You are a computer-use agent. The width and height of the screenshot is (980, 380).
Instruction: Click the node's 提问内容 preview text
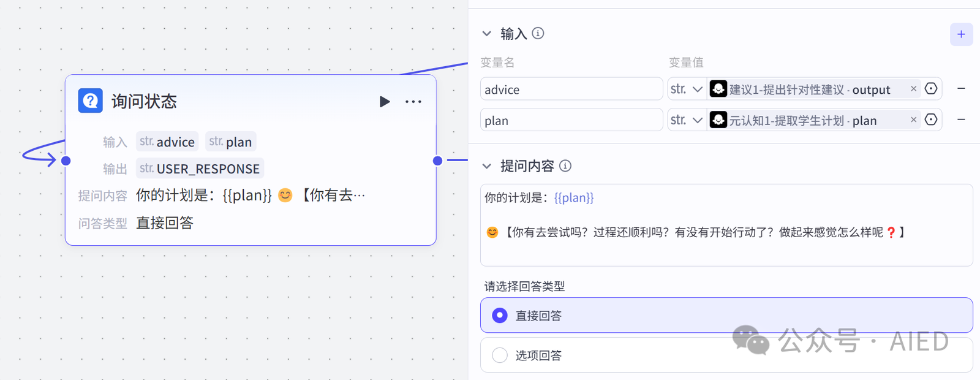(251, 196)
